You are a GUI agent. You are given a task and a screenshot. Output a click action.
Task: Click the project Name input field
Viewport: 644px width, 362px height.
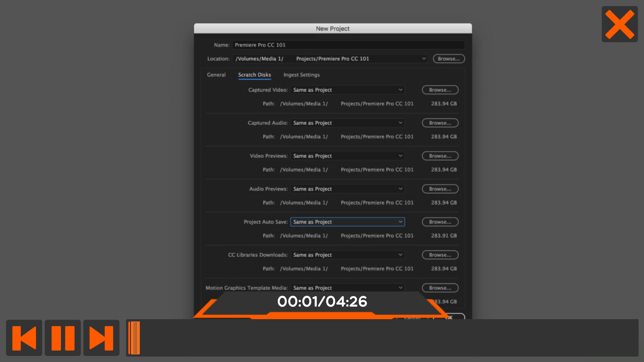coord(348,45)
